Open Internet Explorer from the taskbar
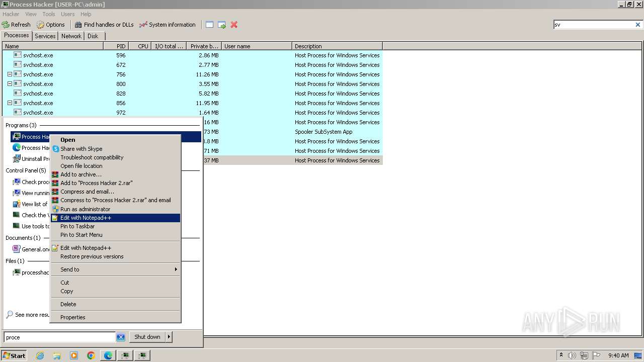Screen dimensions: 644x362 (40, 355)
